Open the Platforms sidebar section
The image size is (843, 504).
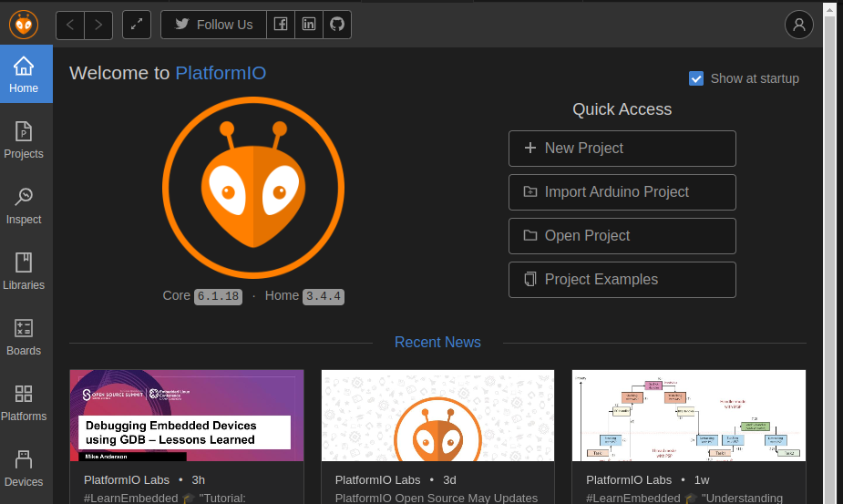click(x=24, y=402)
